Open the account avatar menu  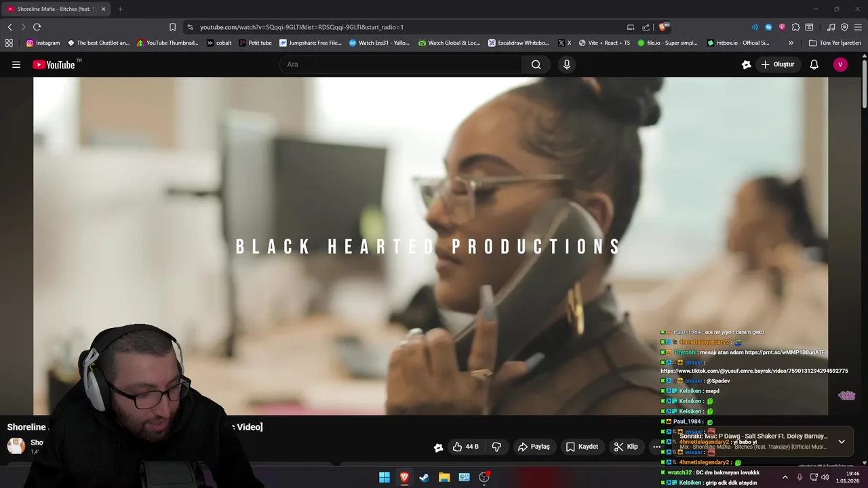(840, 64)
